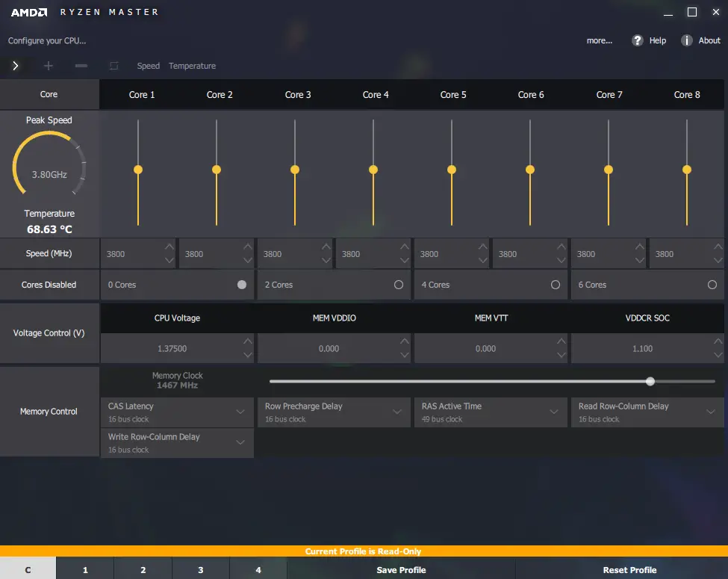Viewport: 728px width, 579px height.
Task: Increase Core 8 speed with up arrow
Action: 718,247
